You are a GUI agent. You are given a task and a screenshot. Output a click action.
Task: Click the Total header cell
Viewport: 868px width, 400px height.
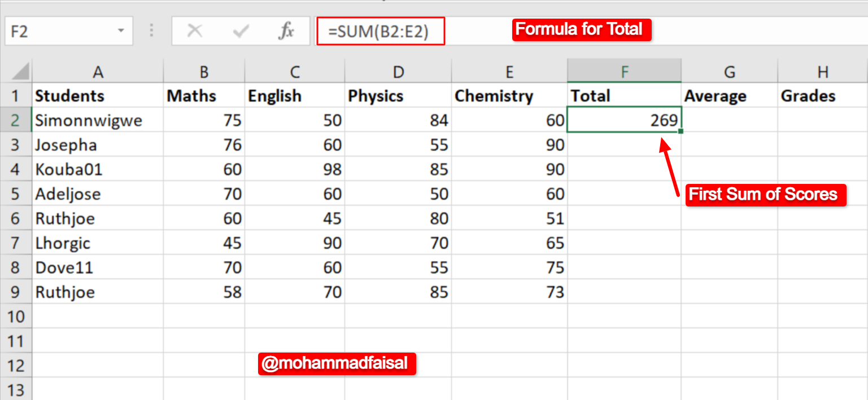click(624, 96)
